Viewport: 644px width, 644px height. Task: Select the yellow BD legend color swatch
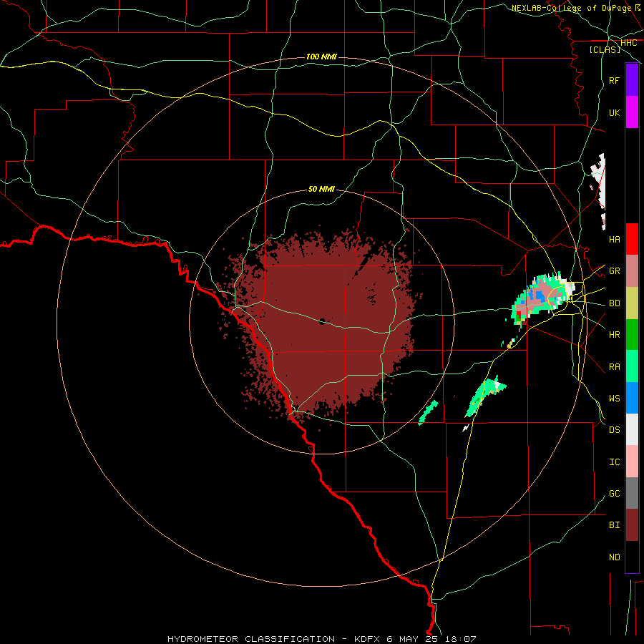[x=632, y=303]
